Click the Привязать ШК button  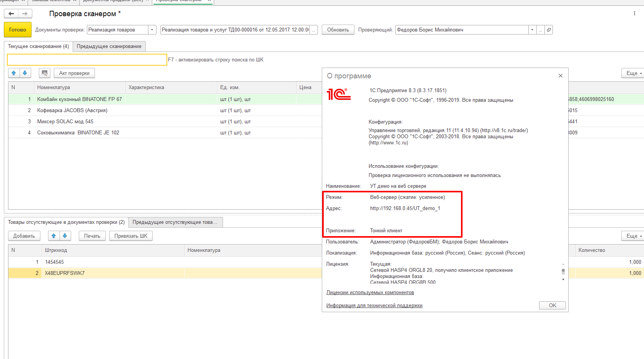pos(131,236)
